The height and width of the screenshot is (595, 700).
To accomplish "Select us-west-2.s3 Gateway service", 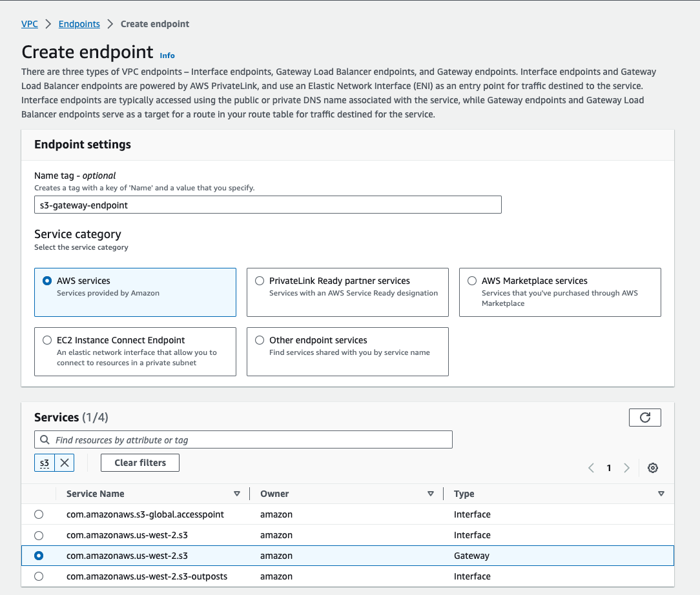I will [x=39, y=556].
